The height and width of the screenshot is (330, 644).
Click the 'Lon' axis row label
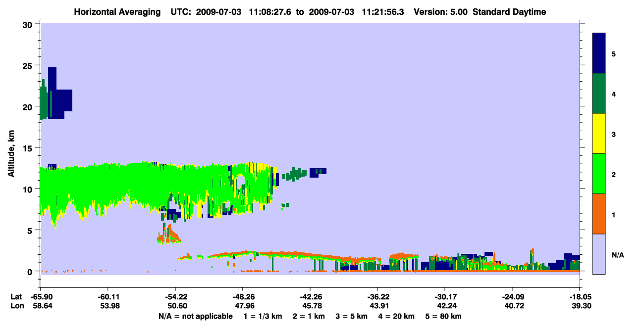click(16, 306)
